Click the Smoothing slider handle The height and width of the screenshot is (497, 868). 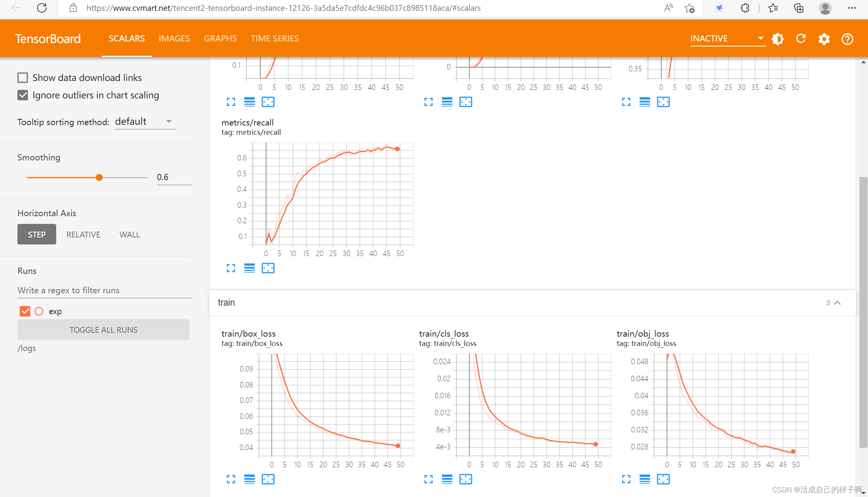pos(99,177)
